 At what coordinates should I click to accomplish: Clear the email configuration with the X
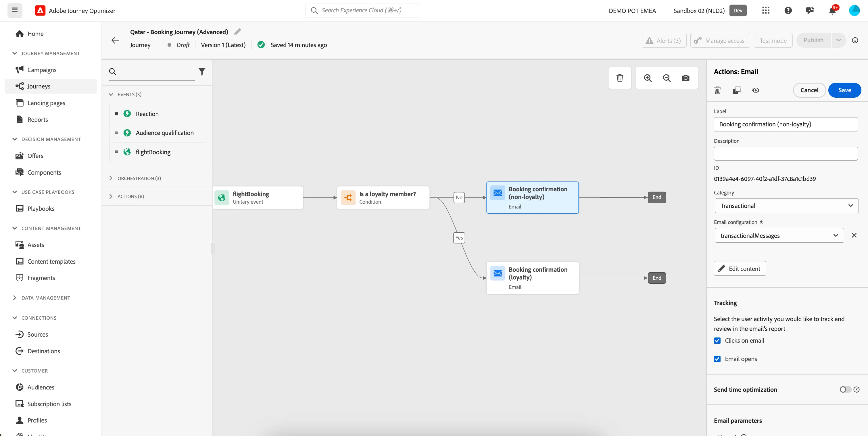click(x=854, y=235)
